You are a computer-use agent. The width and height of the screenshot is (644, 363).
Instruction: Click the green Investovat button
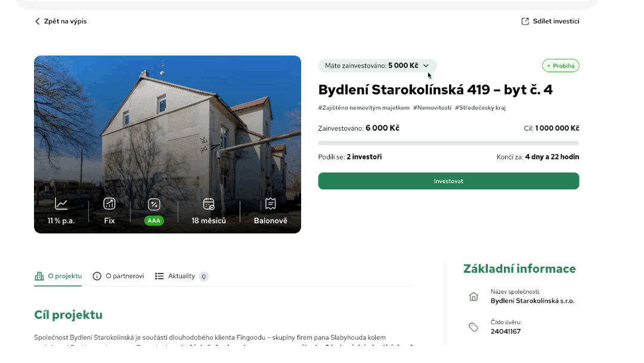(448, 181)
